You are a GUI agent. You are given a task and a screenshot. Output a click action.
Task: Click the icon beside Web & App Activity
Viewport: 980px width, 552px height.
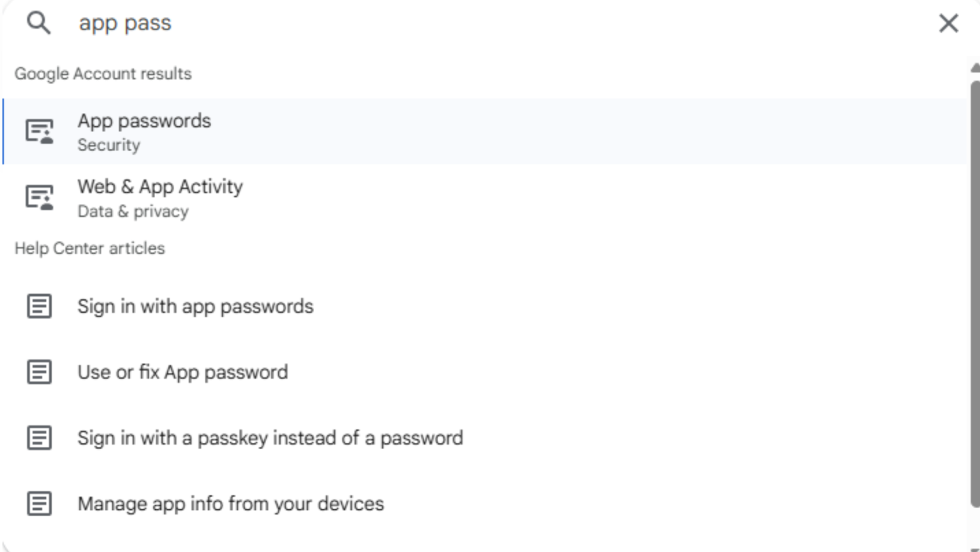[40, 197]
